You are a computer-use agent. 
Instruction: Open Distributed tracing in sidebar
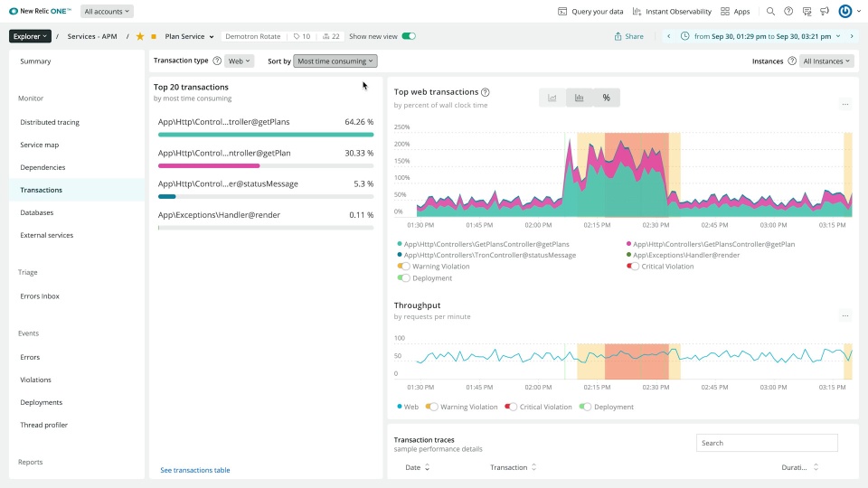(x=50, y=122)
